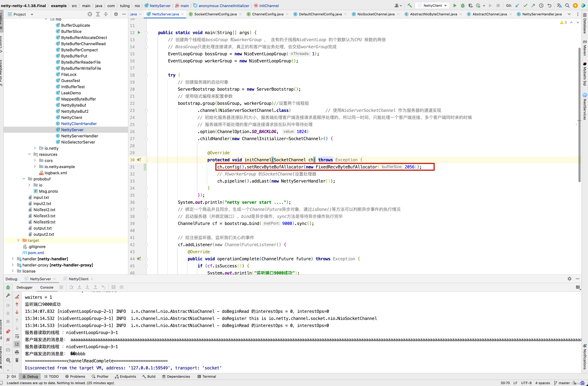Screen dimensions: 588x386
Task: Build project with the hammer icon
Action: pyautogui.click(x=410, y=5)
